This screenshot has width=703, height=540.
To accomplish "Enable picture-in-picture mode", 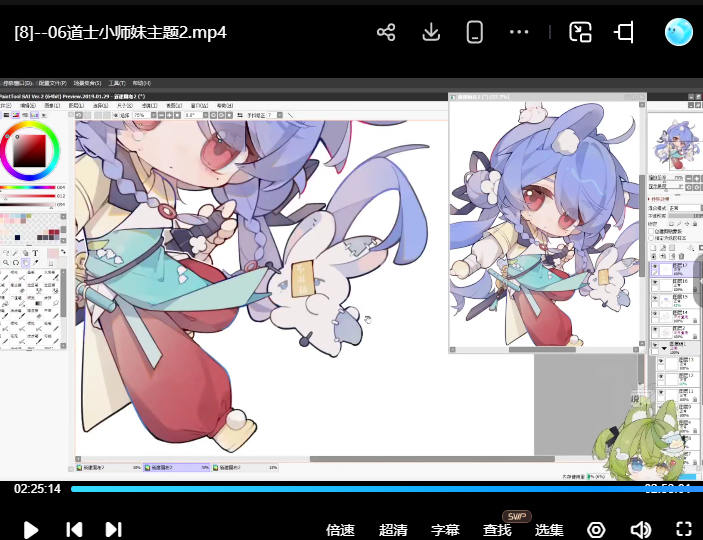I will (x=580, y=32).
